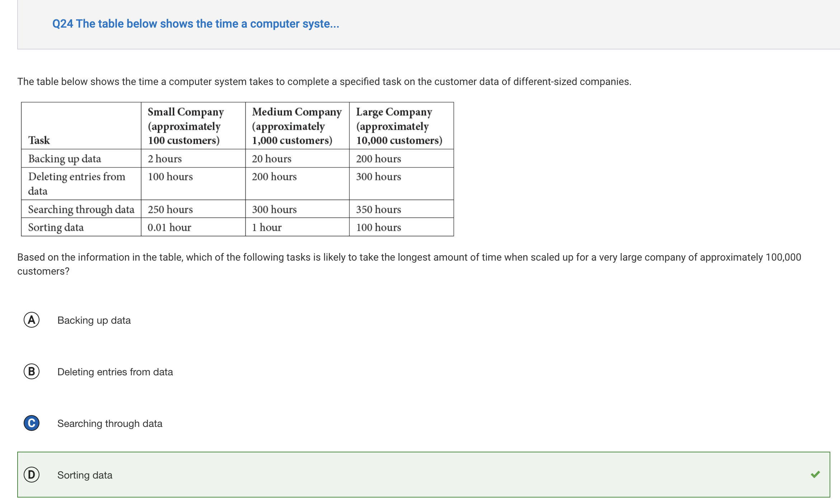Screen dimensions: 840x504
Task: Click the 'Large Company' column header
Action: coord(402,126)
